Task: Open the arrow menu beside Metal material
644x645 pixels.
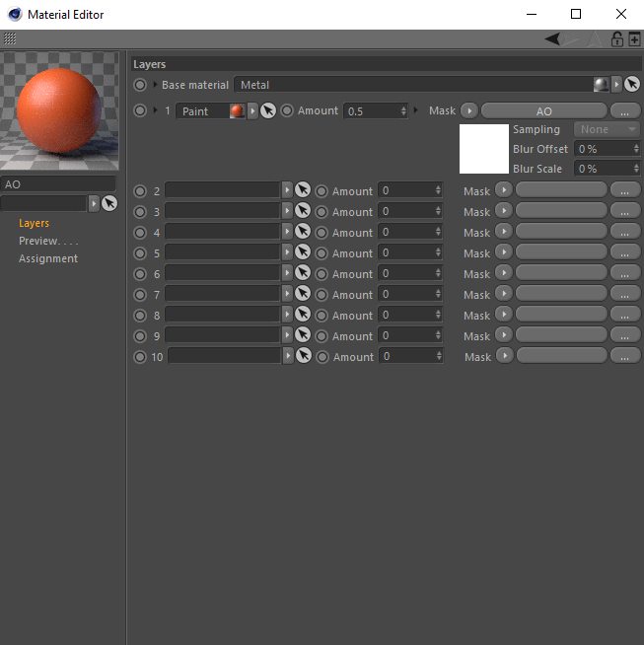Action: 616,85
